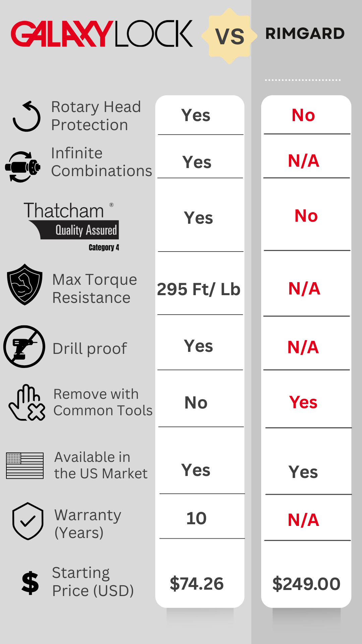The image size is (362, 644).
Task: Click the $249.00 Rimgard price
Action: point(306,584)
